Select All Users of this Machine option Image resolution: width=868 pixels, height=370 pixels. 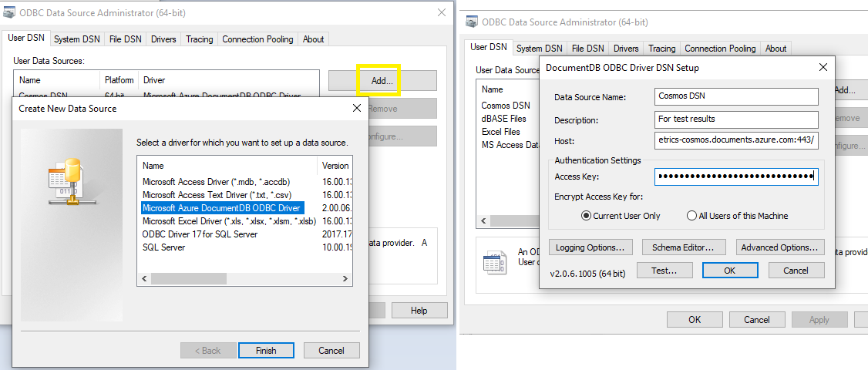[x=691, y=216]
